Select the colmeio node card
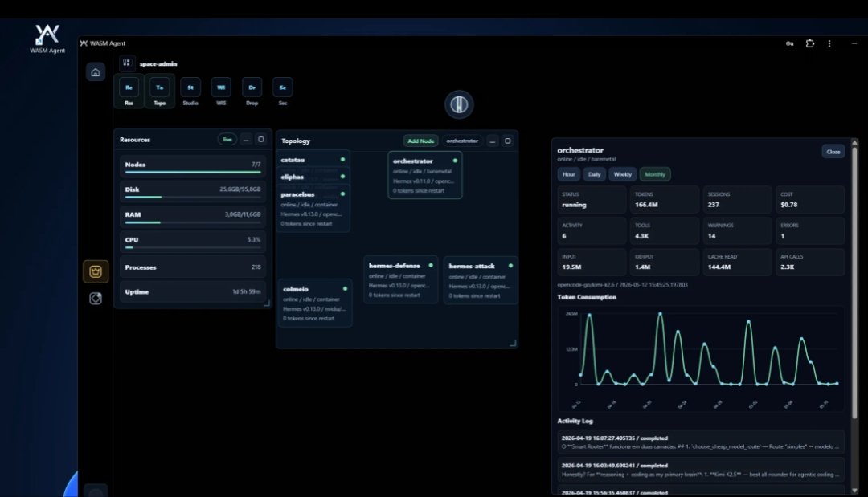This screenshot has height=497, width=868. [315, 303]
